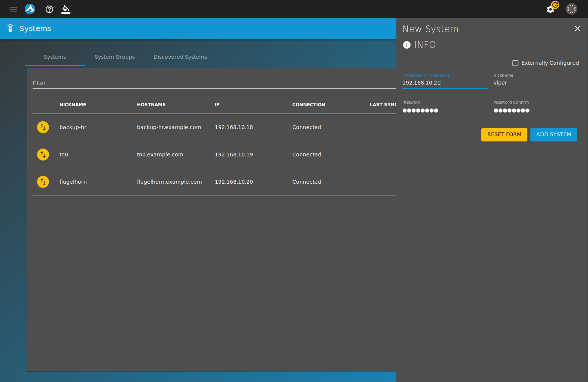Close the New System panel
588x382 pixels.
click(578, 28)
